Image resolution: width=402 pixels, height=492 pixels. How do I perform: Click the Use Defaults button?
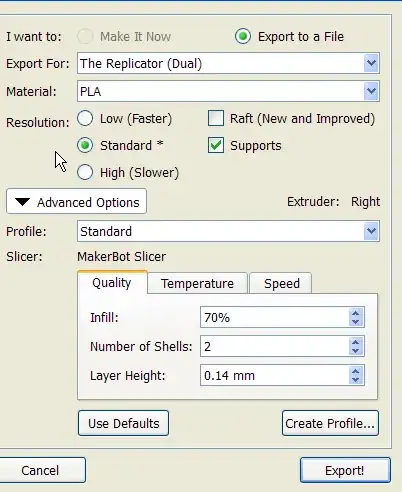coord(123,423)
